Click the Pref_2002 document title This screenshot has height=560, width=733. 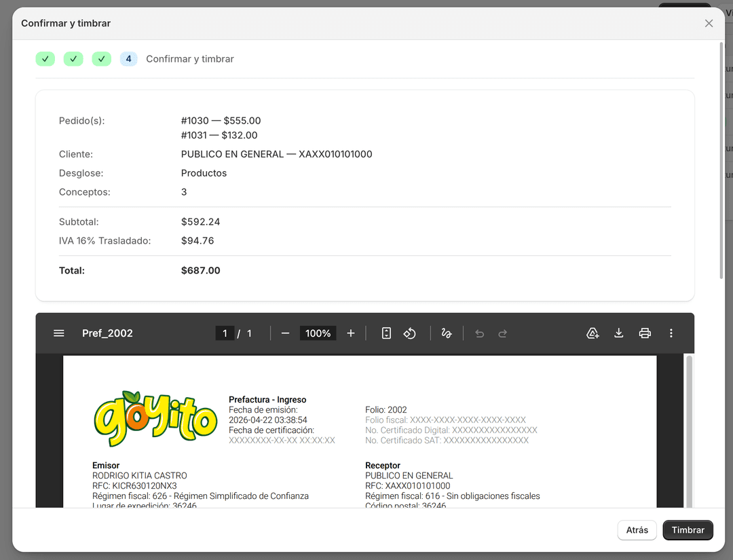[x=107, y=333]
